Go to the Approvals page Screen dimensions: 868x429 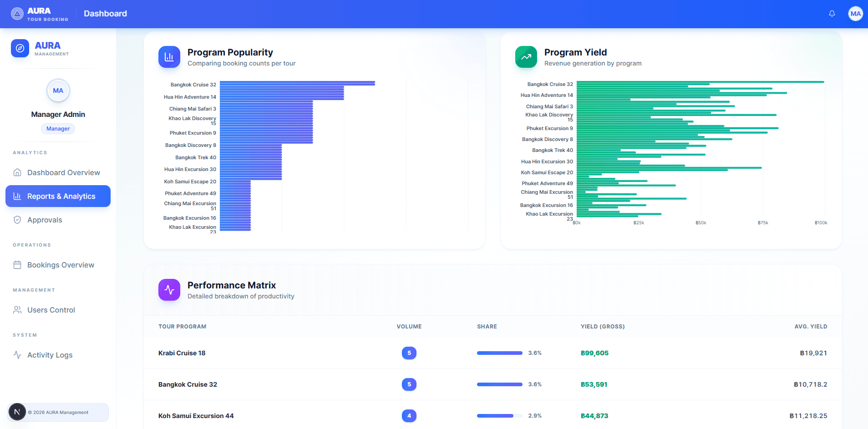(45, 220)
